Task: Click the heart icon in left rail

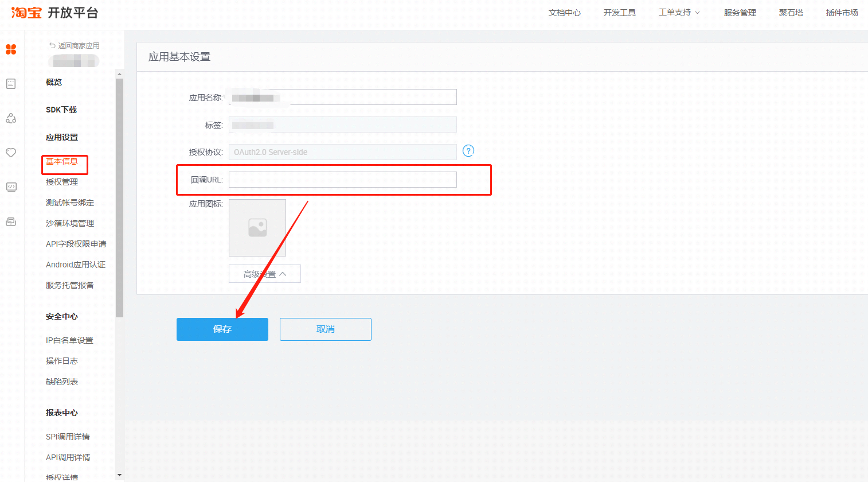Action: tap(11, 153)
